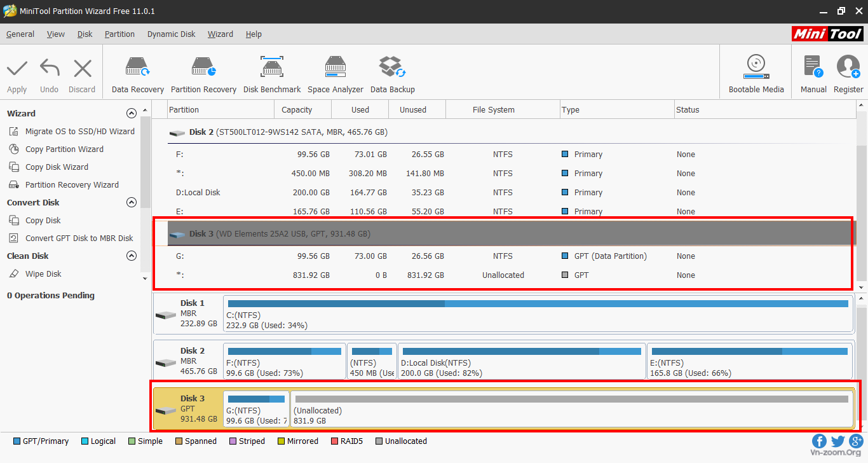The image size is (868, 463).
Task: Select C:(NTFS) block in disk map
Action: pyautogui.click(x=538, y=314)
